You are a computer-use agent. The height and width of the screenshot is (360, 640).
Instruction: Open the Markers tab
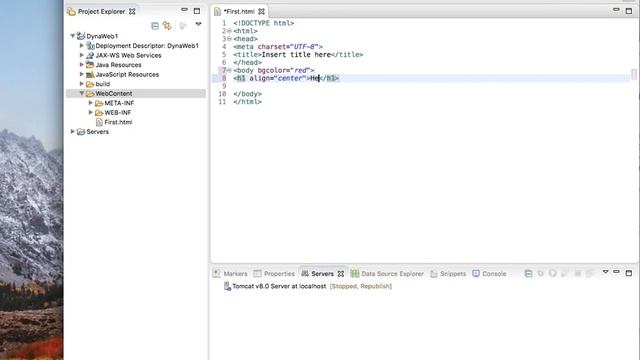point(231,273)
